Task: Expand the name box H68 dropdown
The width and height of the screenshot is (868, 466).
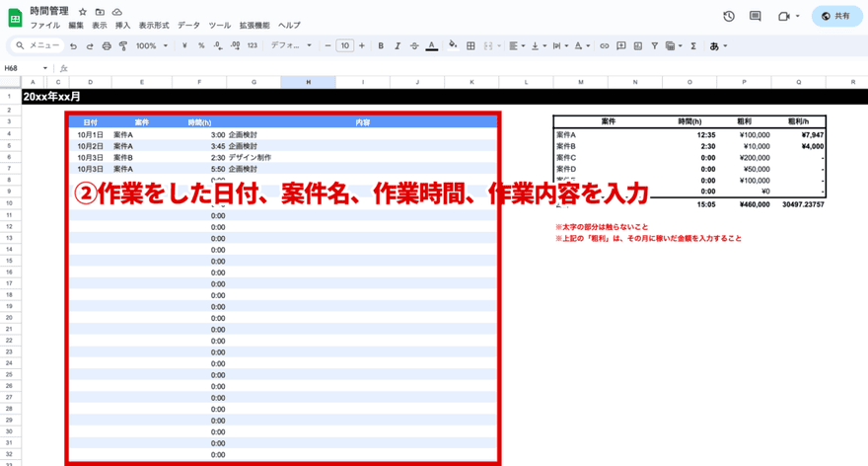Action: tap(44, 68)
